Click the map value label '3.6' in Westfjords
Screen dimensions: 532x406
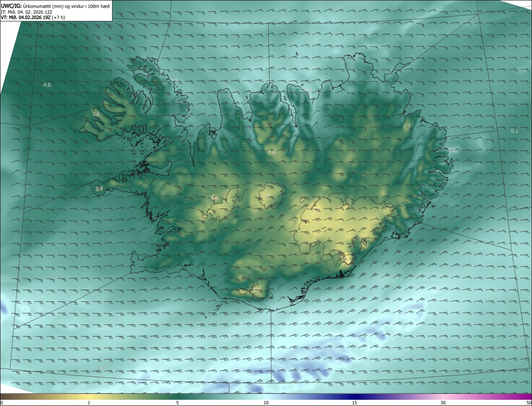click(x=96, y=114)
